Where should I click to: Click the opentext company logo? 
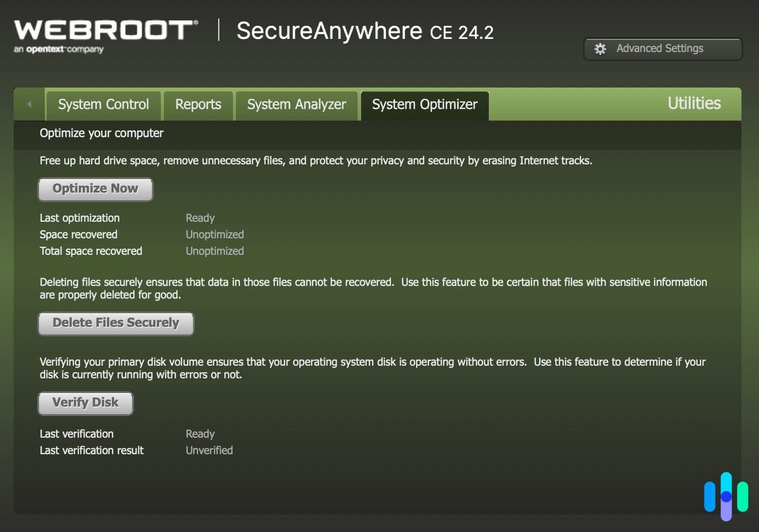(58, 49)
